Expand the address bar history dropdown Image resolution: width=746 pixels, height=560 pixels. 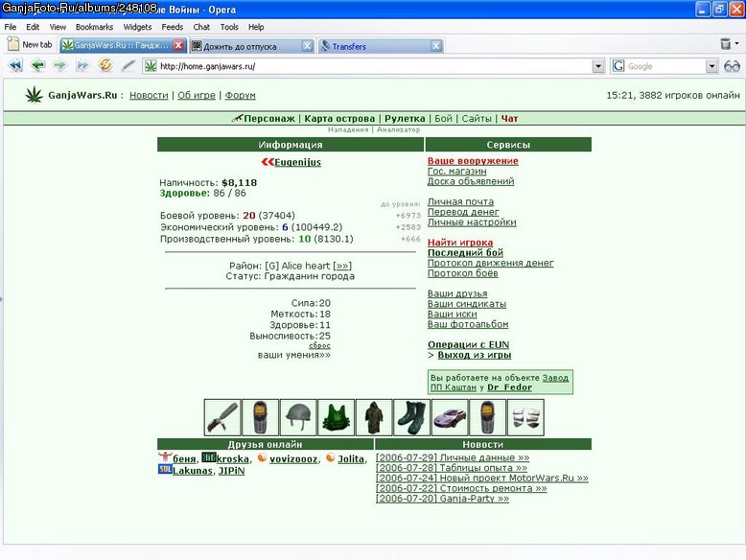point(598,66)
